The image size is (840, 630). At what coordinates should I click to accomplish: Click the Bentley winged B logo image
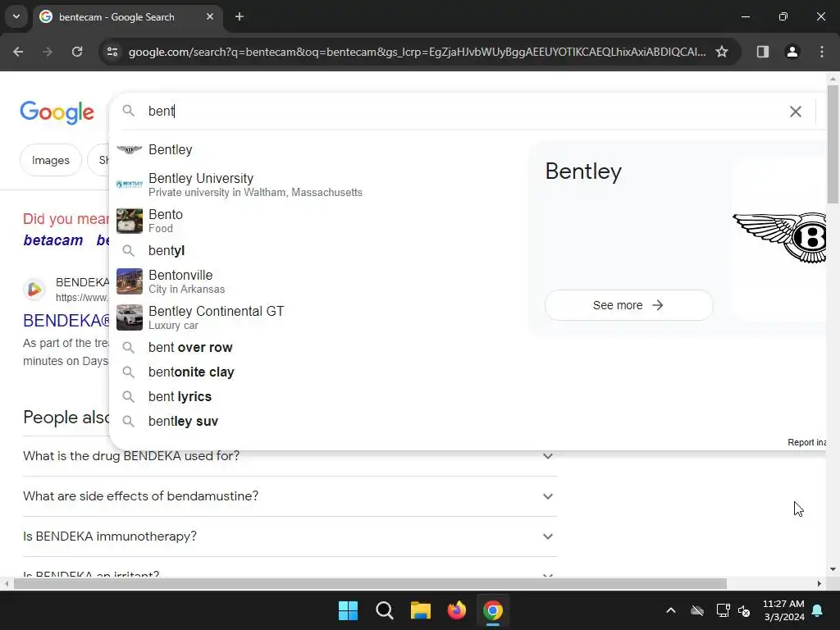[x=779, y=237]
